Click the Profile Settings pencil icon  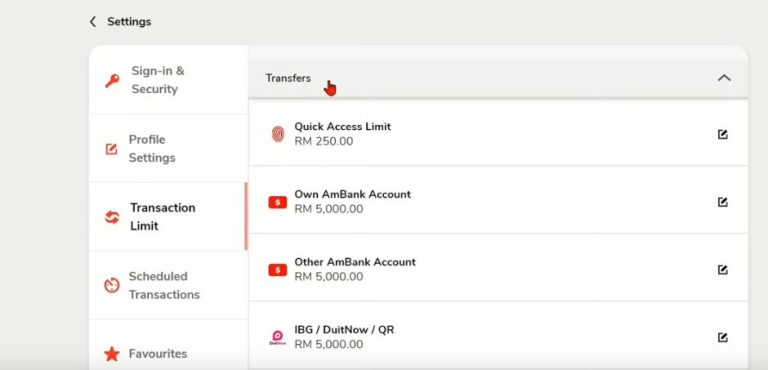coord(112,149)
